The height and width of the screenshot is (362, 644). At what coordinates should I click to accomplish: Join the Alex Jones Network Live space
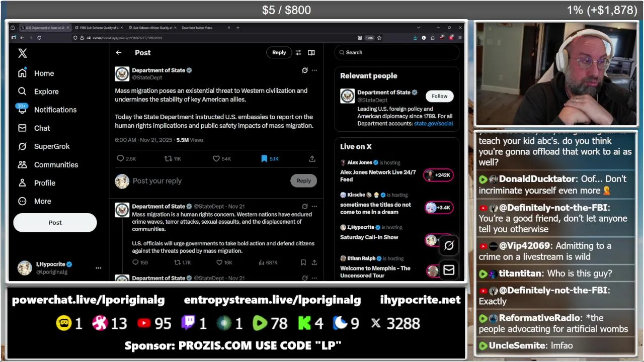(x=378, y=175)
